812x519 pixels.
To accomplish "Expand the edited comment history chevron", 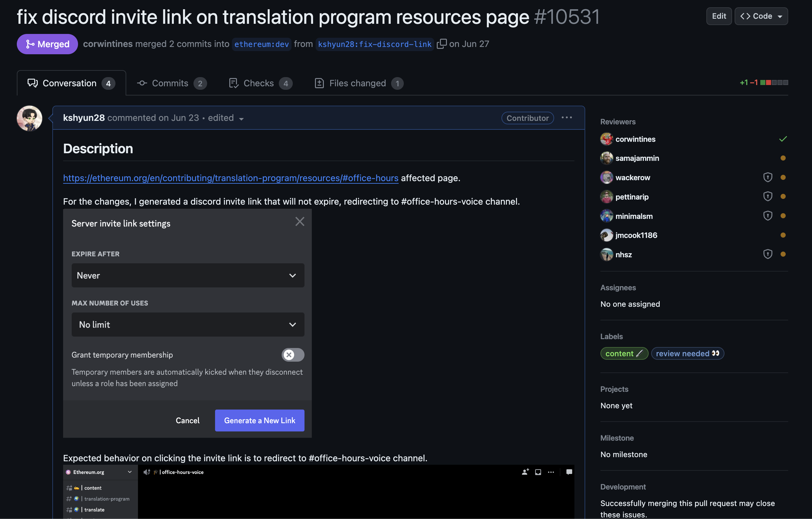I will (x=242, y=119).
